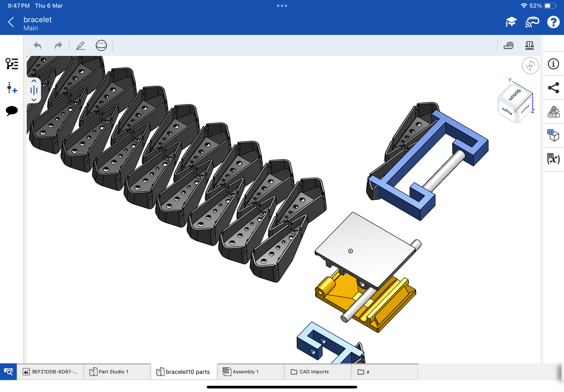The width and height of the screenshot is (564, 392).
Task: Tap the redo arrow in the toolbar
Action: pos(58,46)
